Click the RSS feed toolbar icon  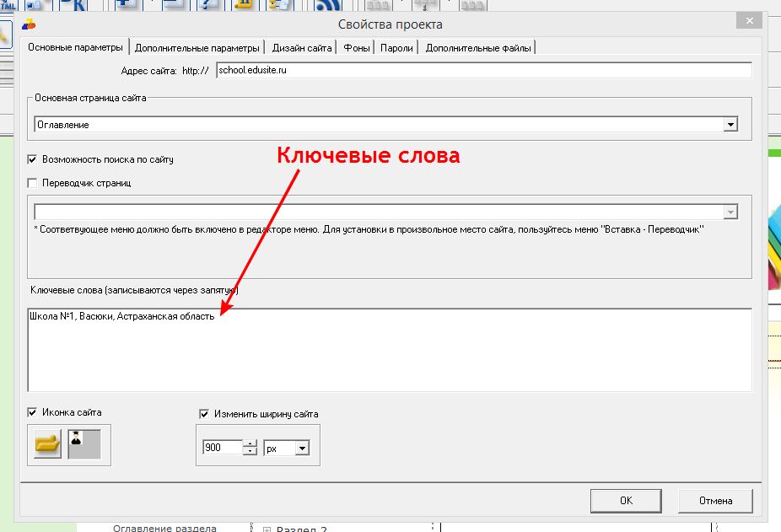pyautogui.click(x=326, y=5)
